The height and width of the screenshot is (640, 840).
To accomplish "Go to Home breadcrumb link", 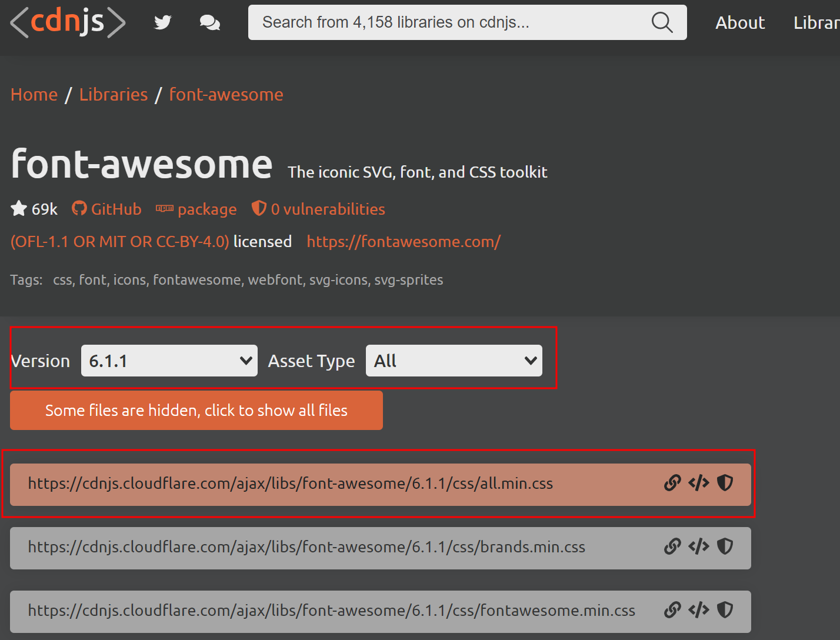I will [x=34, y=94].
